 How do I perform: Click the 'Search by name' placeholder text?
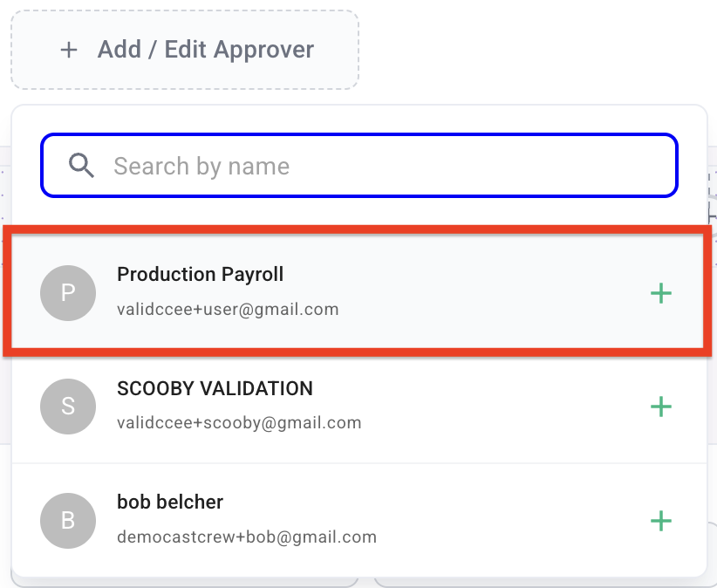[x=201, y=166]
